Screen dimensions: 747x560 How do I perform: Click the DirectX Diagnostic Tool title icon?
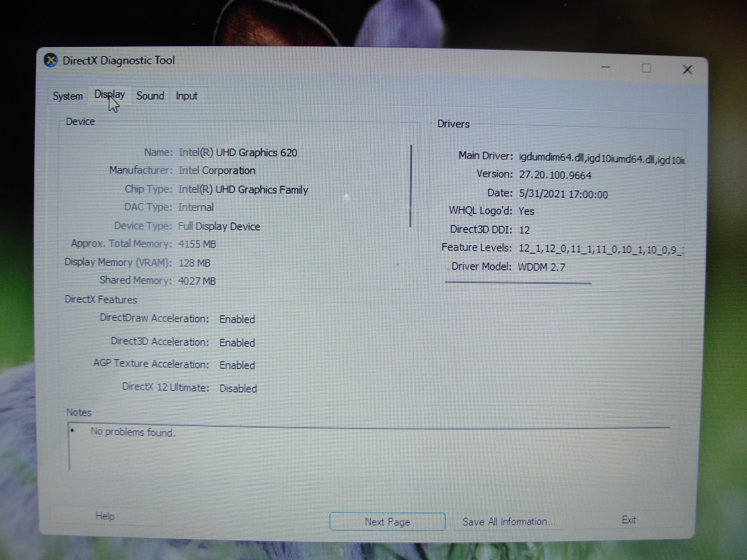point(50,60)
